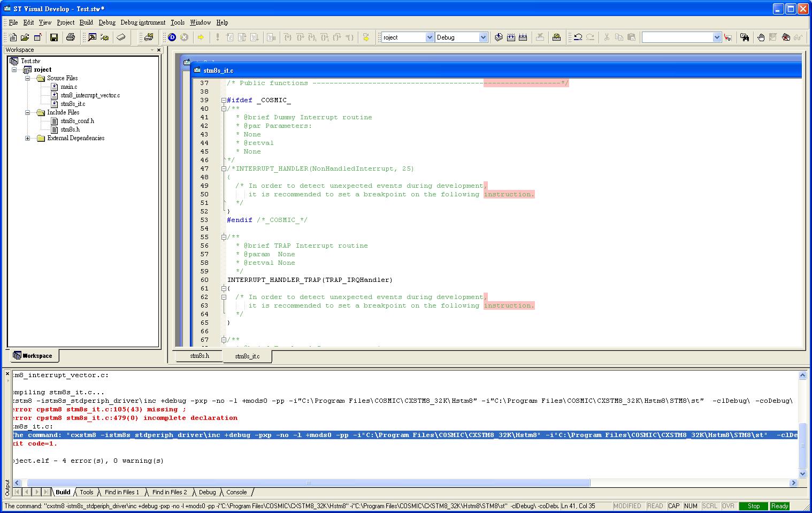Click the yellow arrow run icon

click(201, 37)
